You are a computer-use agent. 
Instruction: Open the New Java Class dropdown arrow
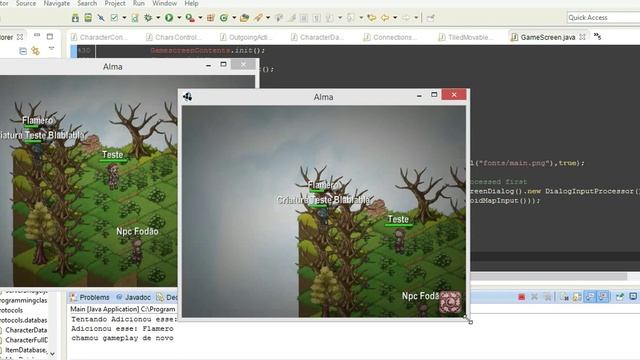pos(234,18)
